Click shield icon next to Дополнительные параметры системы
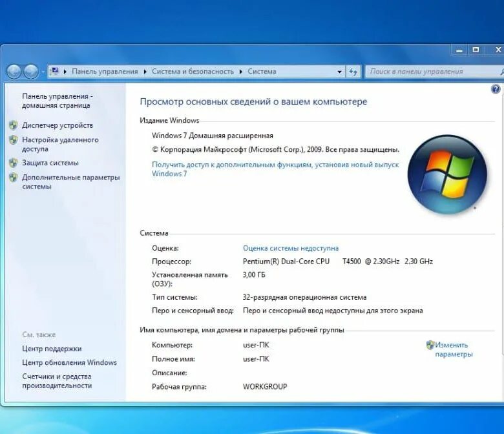This screenshot has width=504, height=434. tap(14, 178)
